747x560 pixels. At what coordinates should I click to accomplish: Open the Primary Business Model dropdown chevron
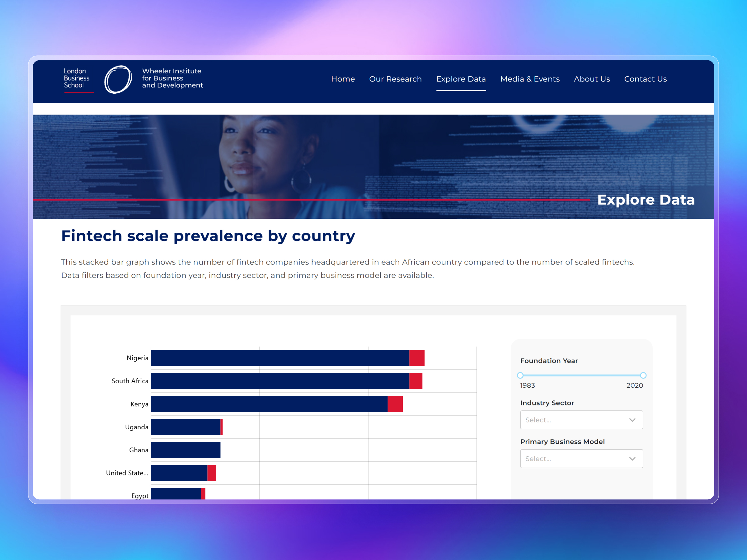pyautogui.click(x=632, y=459)
